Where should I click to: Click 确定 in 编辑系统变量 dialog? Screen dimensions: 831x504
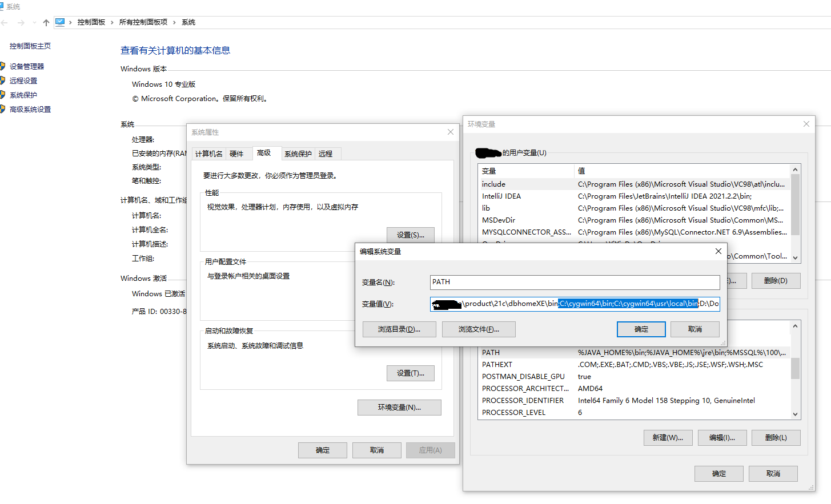[641, 329]
